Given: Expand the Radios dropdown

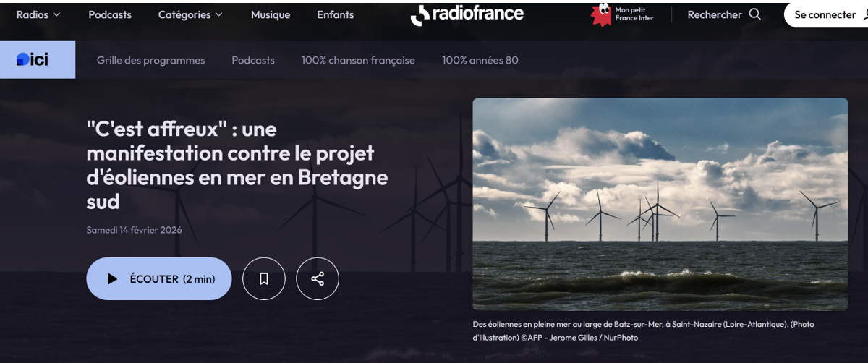Looking at the screenshot, I should point(38,14).
